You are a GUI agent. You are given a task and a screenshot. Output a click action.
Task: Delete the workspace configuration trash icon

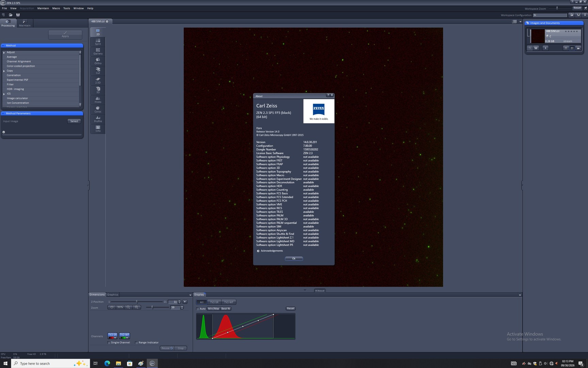pyautogui.click(x=585, y=15)
